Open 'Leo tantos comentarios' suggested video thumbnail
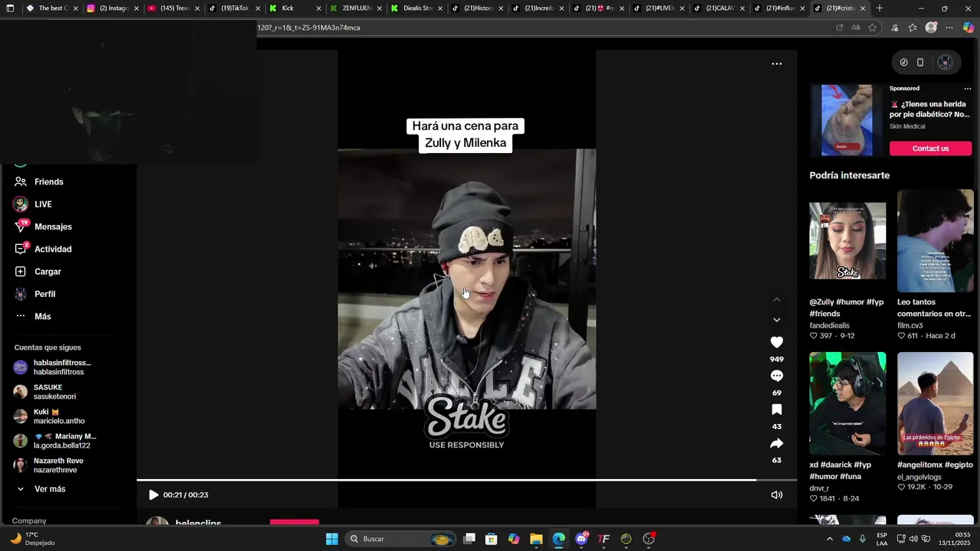 935,241
